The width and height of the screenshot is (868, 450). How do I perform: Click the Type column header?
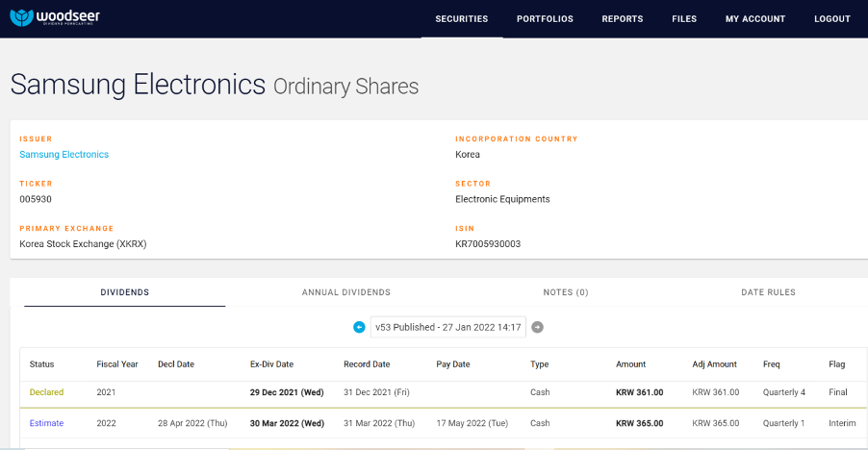click(539, 364)
